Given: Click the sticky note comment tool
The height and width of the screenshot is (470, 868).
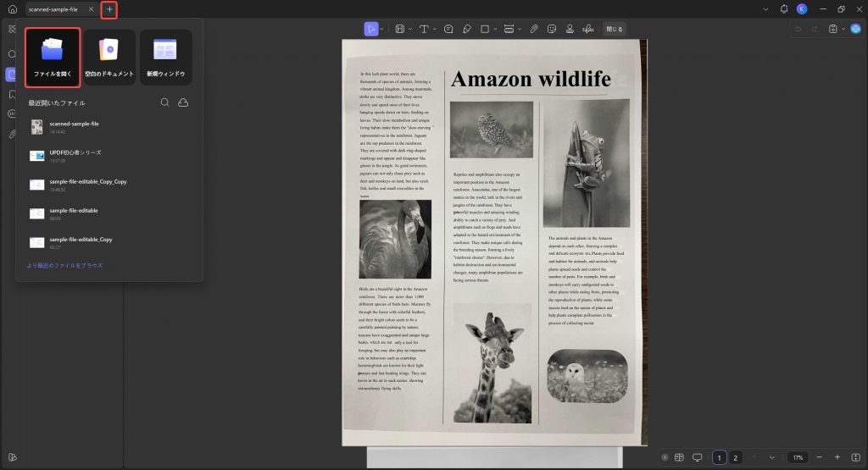Looking at the screenshot, I should [x=448, y=30].
